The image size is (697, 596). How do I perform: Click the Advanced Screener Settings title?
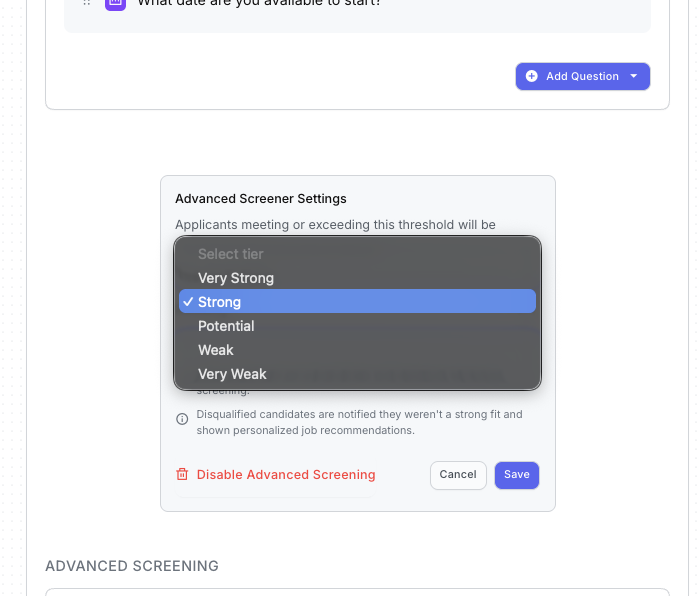tap(261, 199)
